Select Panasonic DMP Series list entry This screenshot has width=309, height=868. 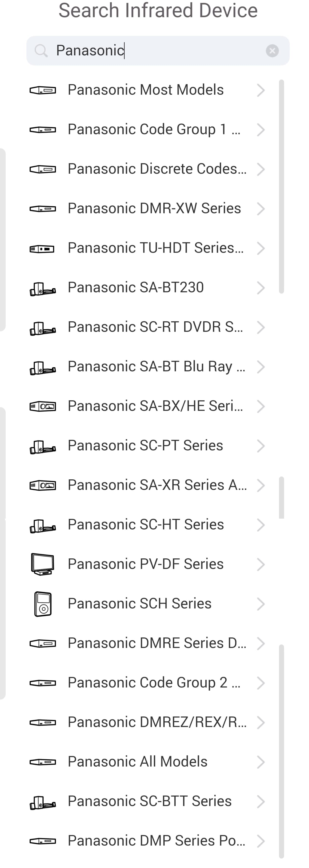[x=156, y=841]
